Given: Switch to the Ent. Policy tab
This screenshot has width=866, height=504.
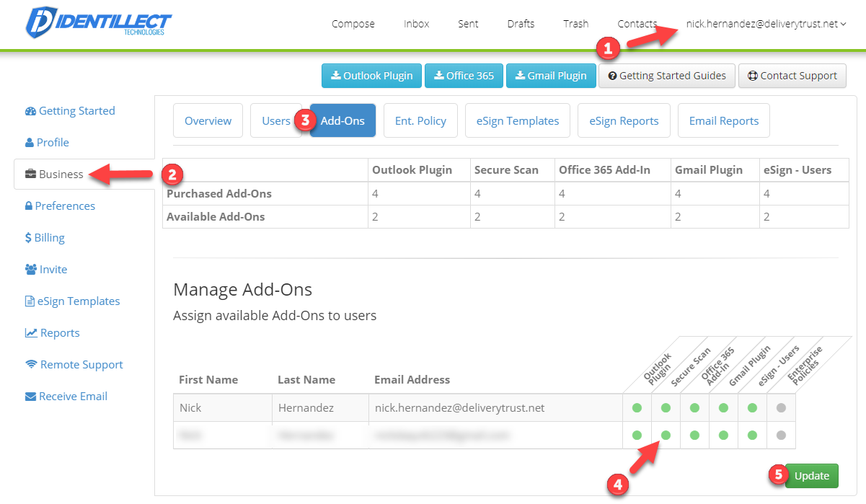Looking at the screenshot, I should [420, 121].
